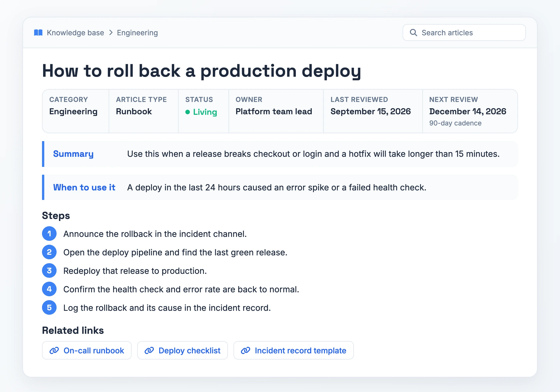560x392 pixels.
Task: Click 'Open the deploy pipeline' step text
Action: pos(175,252)
